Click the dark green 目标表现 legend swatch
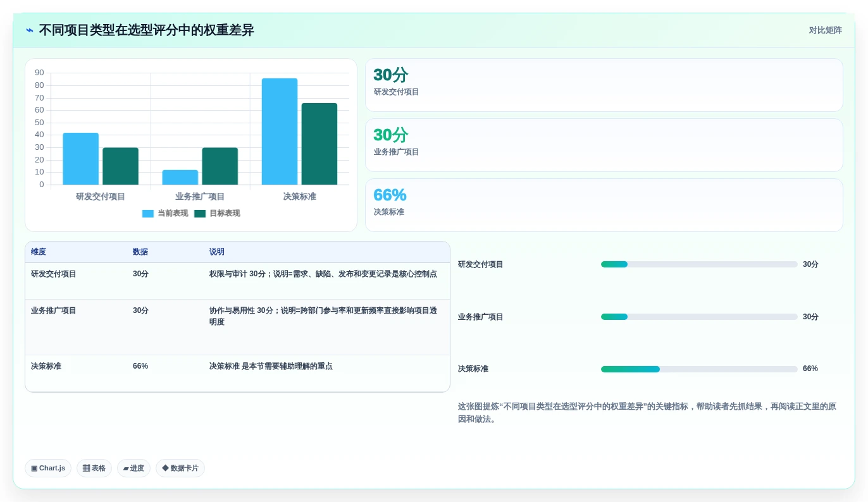 pyautogui.click(x=200, y=214)
